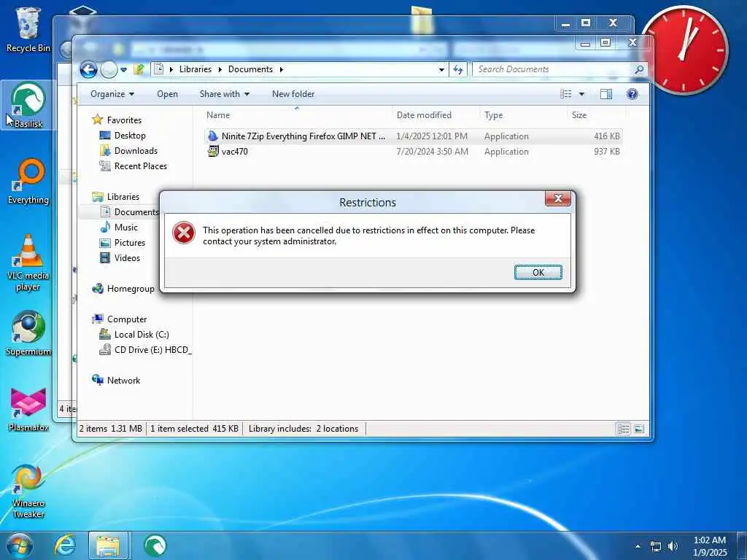
Task: Switch to large icons view in status bar
Action: [x=639, y=429]
